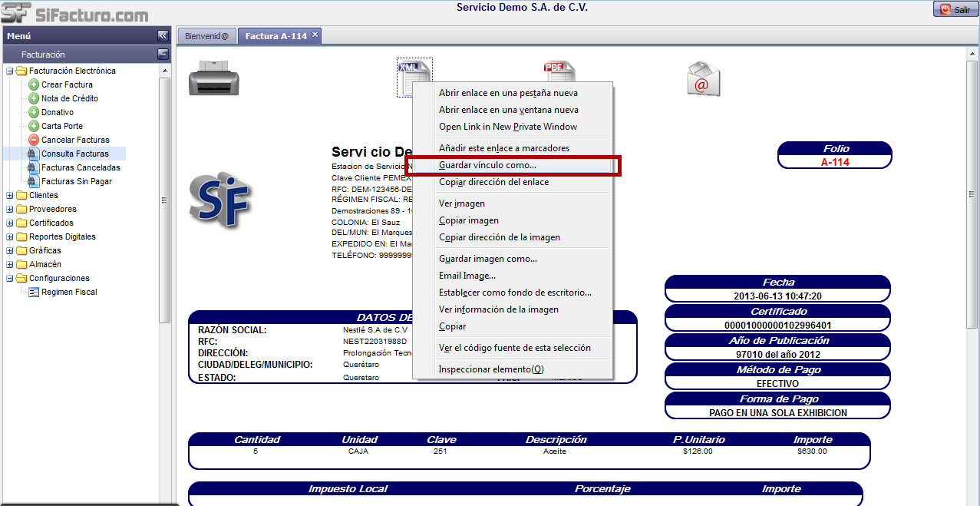
Task: Collapse the Configuraciones folder
Action: pos(10,278)
